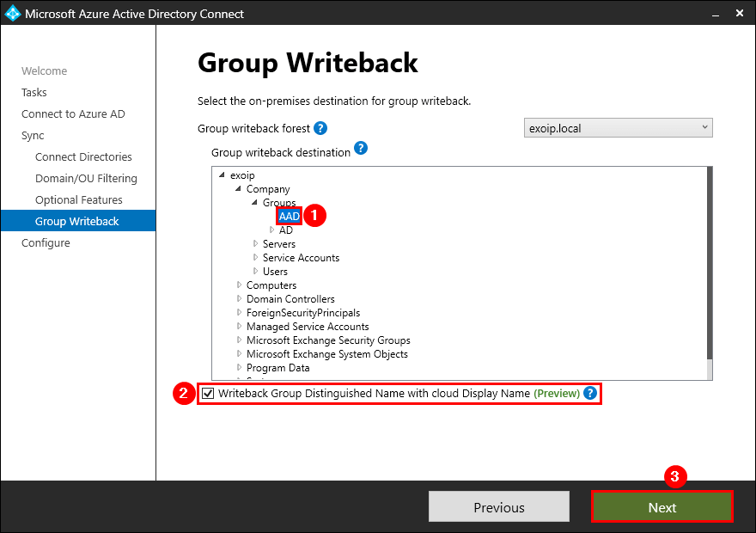Expand the Domain Controllers node

239,298
